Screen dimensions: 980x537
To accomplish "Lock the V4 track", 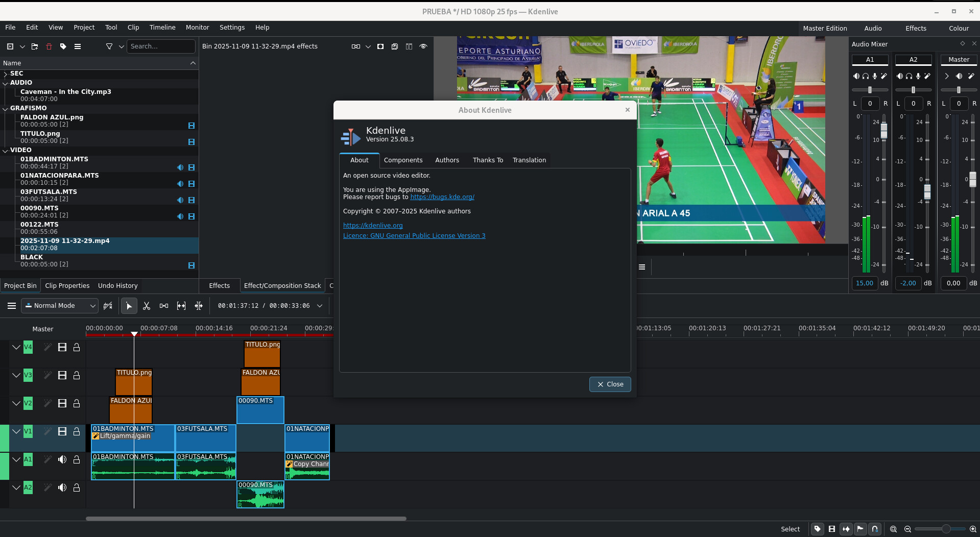I will (77, 348).
